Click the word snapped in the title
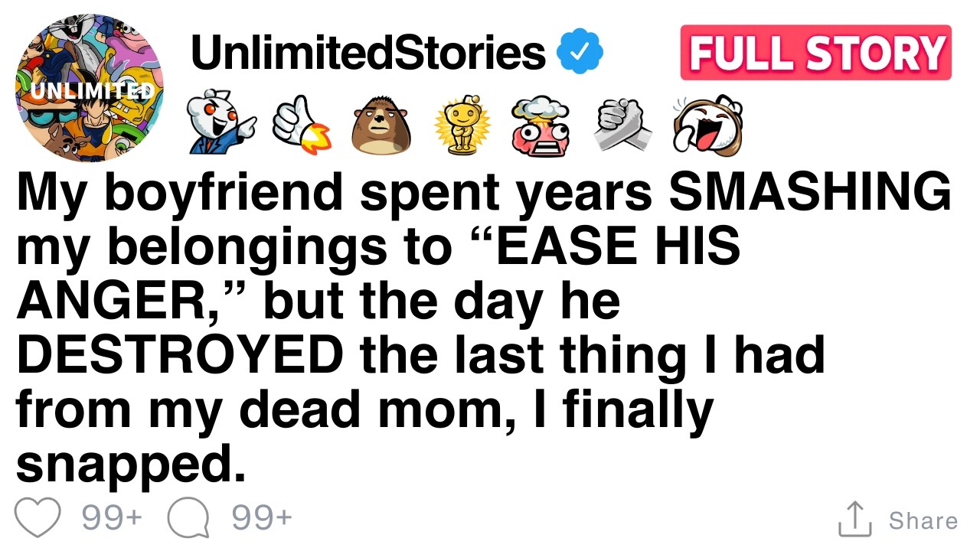The image size is (980, 551). point(130,465)
